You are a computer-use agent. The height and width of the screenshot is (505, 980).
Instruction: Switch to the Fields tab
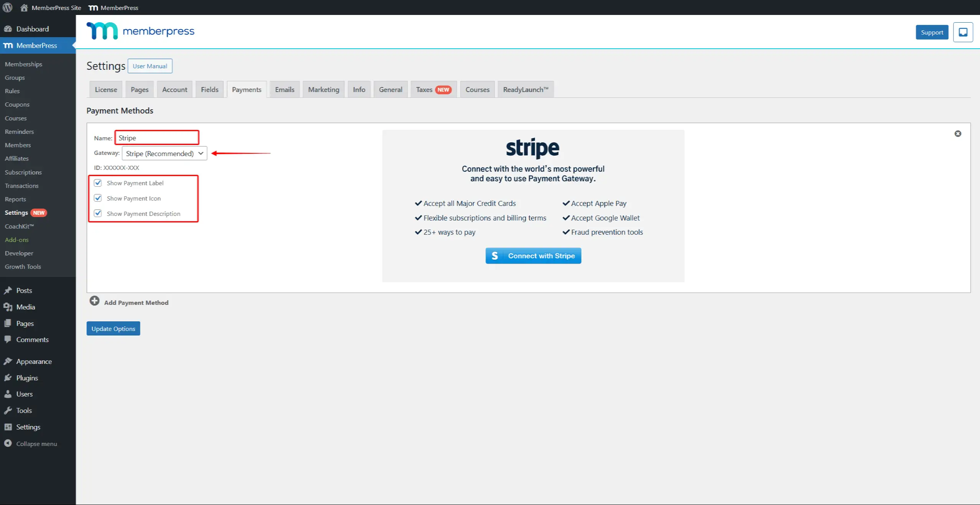coord(210,89)
